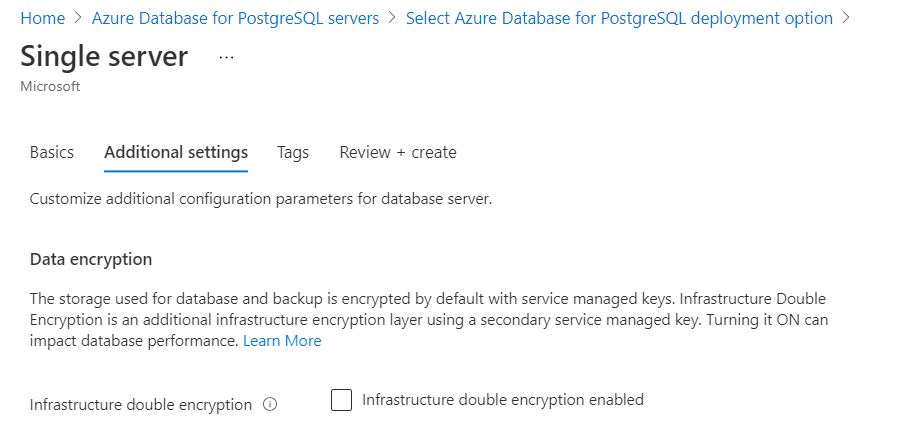Click the Data encryption section heading
910x440 pixels.
pos(91,259)
